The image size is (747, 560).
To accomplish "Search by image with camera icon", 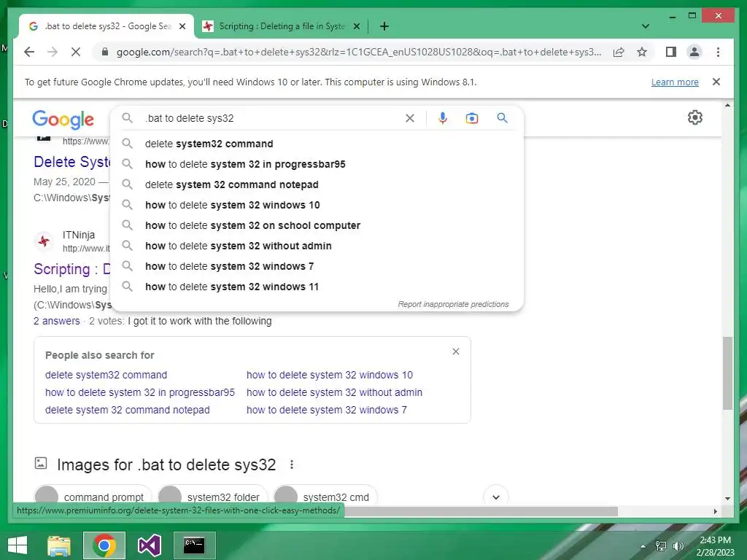I will (472, 118).
